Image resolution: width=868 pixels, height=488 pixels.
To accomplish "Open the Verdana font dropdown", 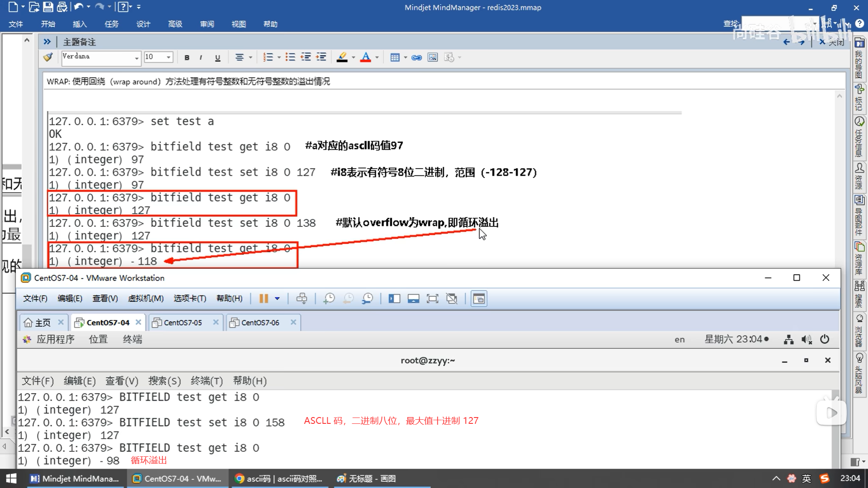I will click(136, 58).
